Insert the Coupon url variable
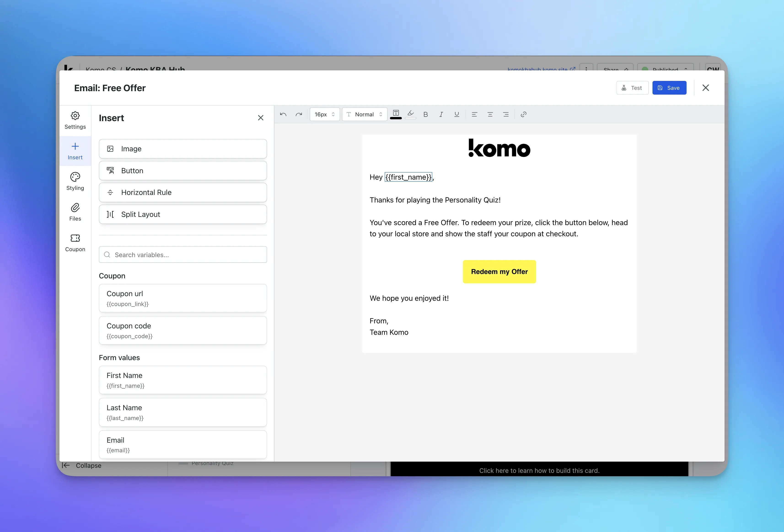 click(183, 298)
